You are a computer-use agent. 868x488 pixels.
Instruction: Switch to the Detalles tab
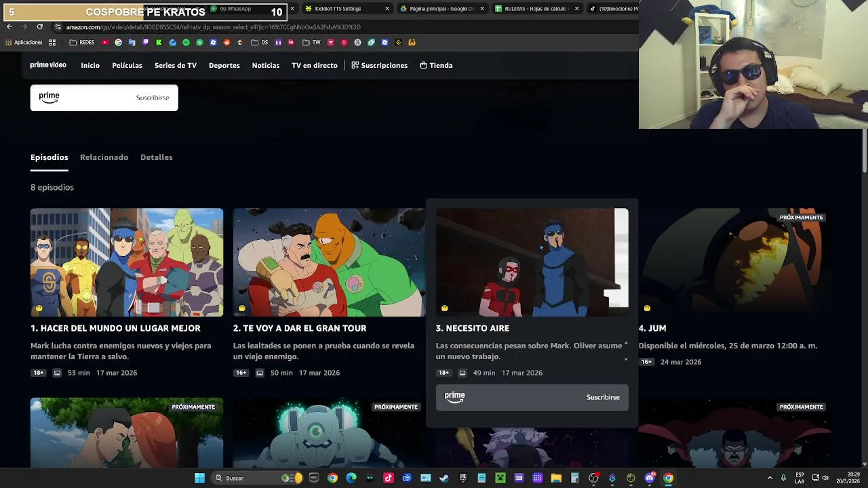pyautogui.click(x=157, y=157)
